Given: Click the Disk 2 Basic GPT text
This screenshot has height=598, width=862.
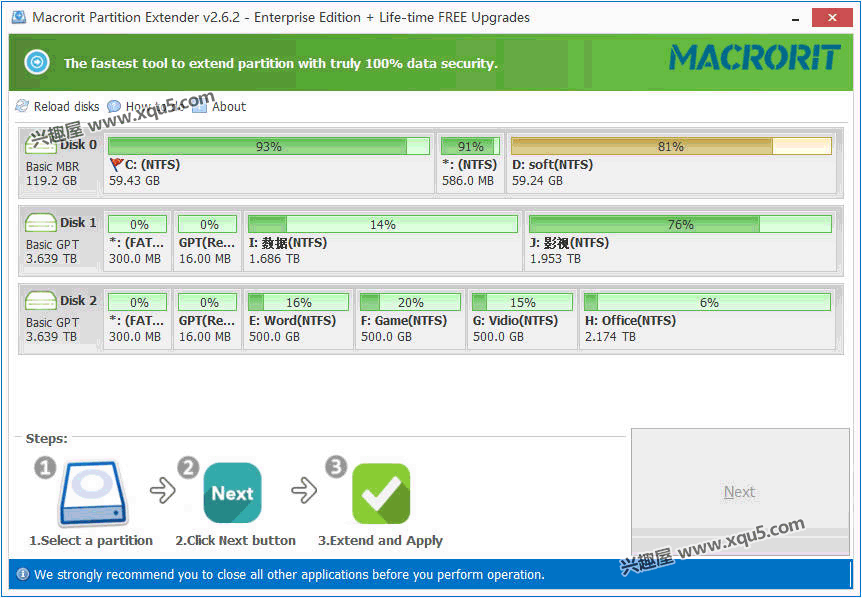Looking at the screenshot, I should [x=53, y=322].
